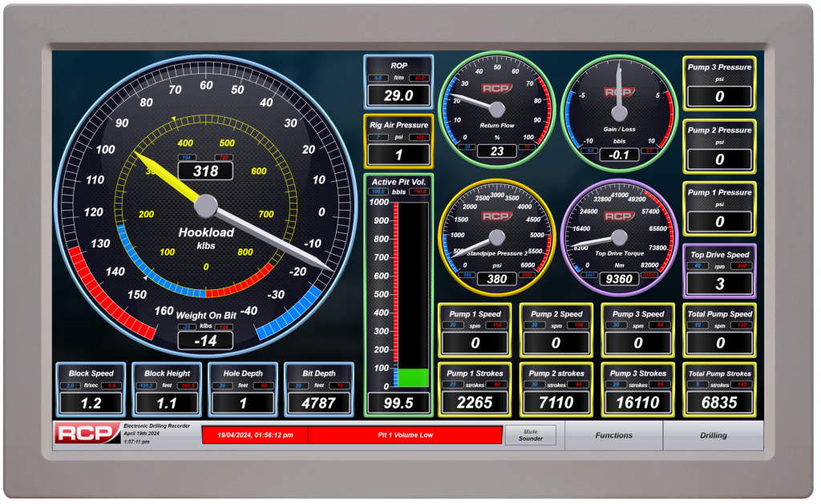Click the Pump 3 Strokes value 16110
The width and height of the screenshot is (821, 504).
point(637,402)
